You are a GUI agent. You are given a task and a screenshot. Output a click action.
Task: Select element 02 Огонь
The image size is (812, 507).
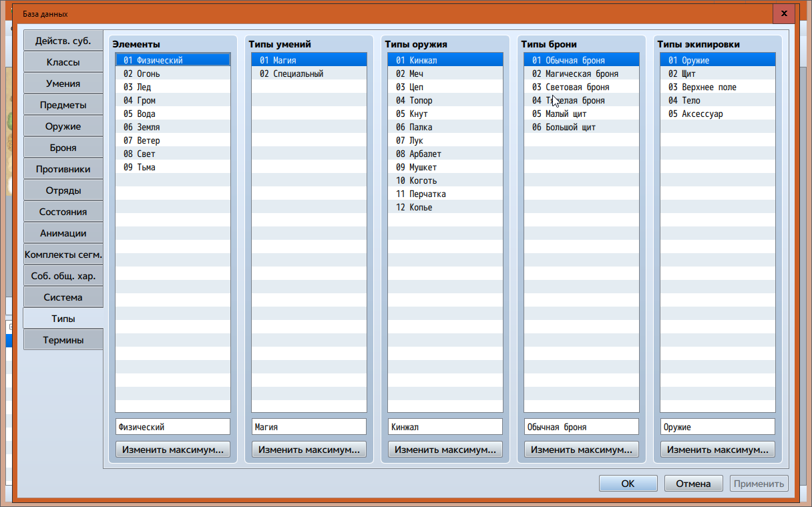pyautogui.click(x=173, y=73)
